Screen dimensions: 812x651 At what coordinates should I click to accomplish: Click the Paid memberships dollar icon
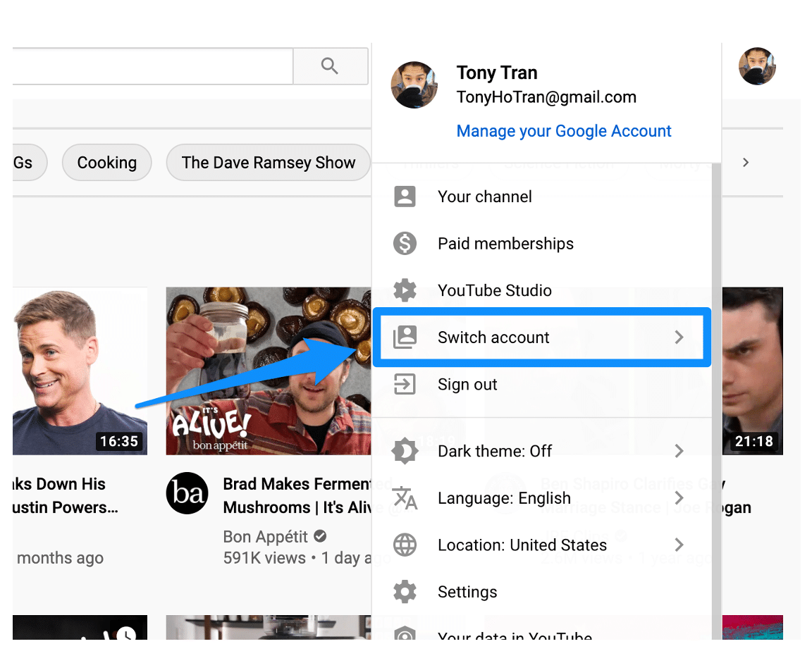(x=405, y=243)
